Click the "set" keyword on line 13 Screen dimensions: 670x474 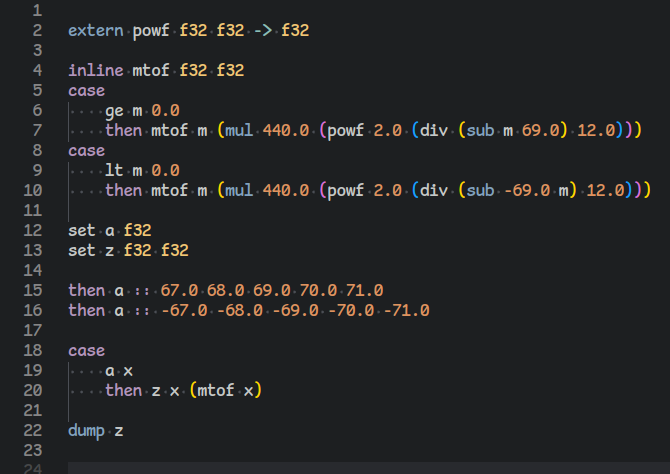pos(82,250)
